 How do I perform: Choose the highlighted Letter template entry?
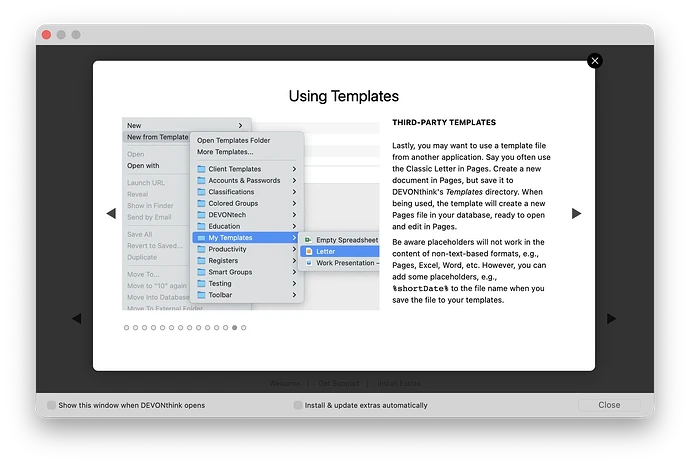(339, 252)
